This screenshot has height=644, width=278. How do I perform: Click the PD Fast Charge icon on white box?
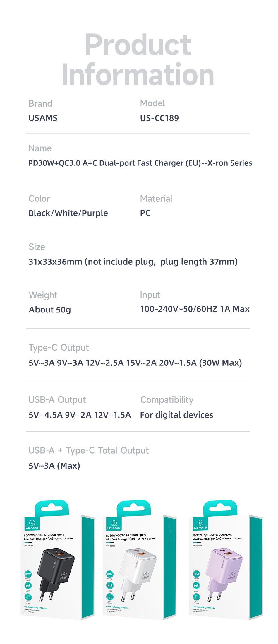click(x=110, y=586)
